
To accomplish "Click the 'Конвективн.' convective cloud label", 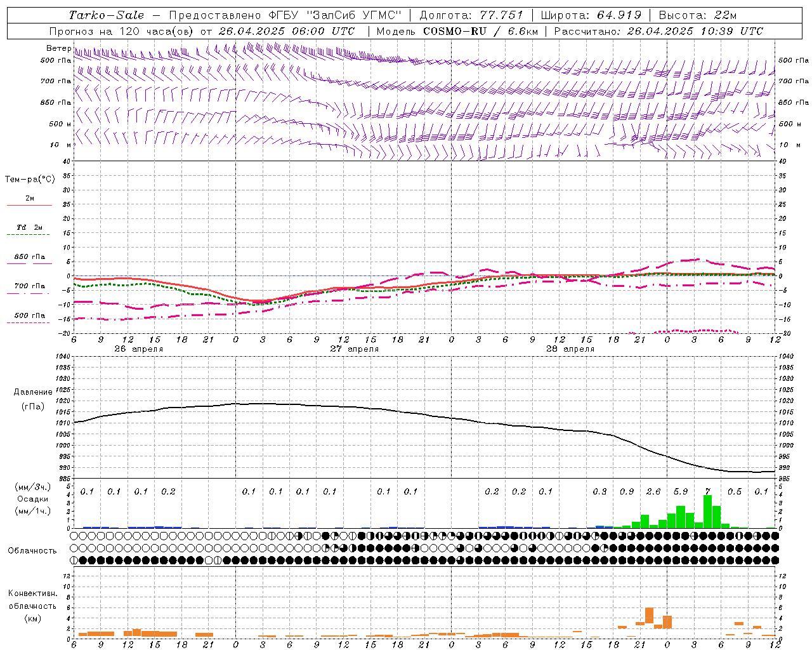I will (x=32, y=594).
